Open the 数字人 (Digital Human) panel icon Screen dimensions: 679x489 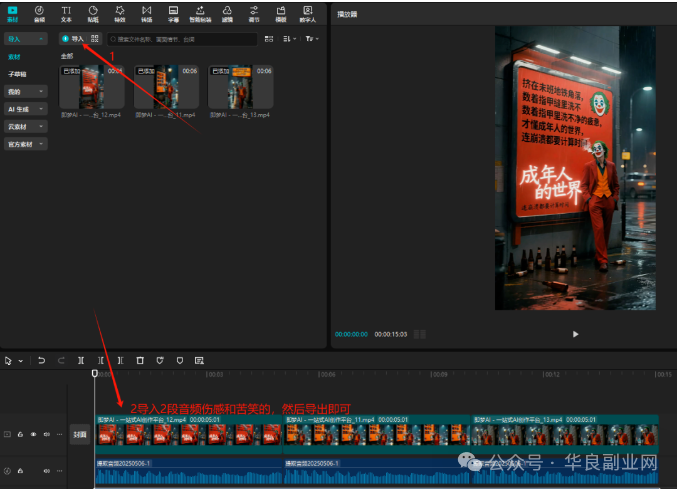click(x=308, y=13)
